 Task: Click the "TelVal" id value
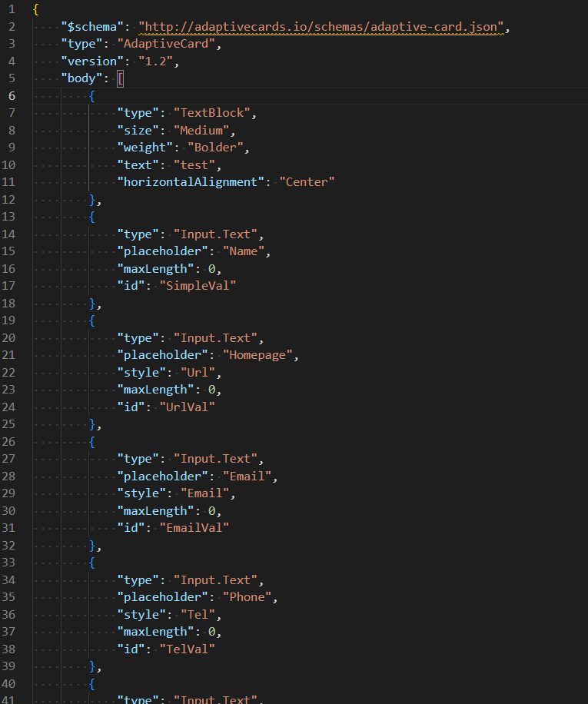tap(188, 649)
